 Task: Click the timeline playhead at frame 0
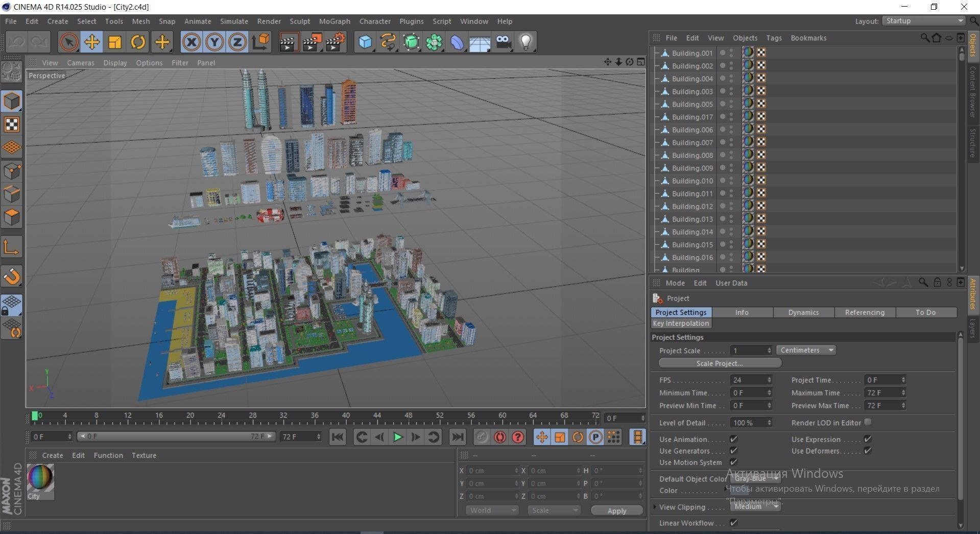coord(35,416)
